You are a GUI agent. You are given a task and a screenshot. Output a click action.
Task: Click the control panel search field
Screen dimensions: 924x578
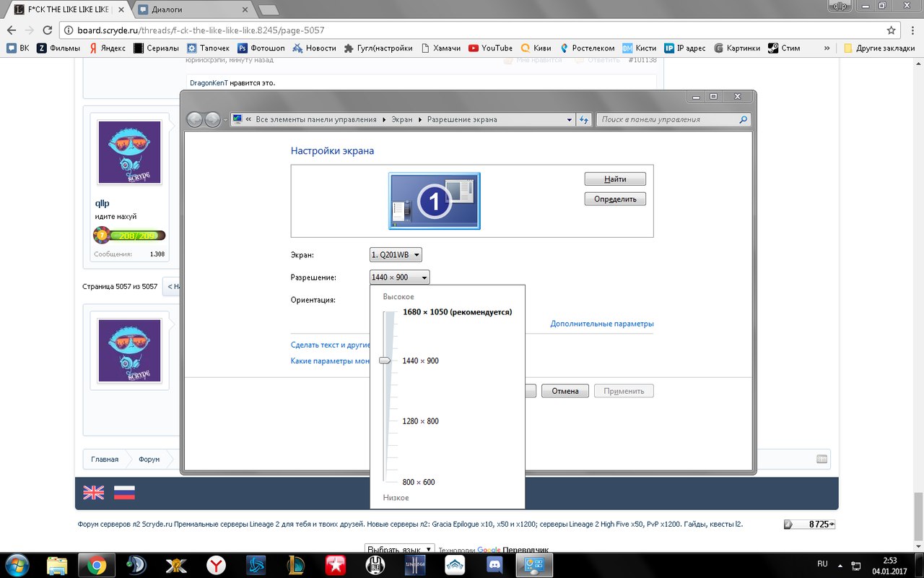point(674,120)
